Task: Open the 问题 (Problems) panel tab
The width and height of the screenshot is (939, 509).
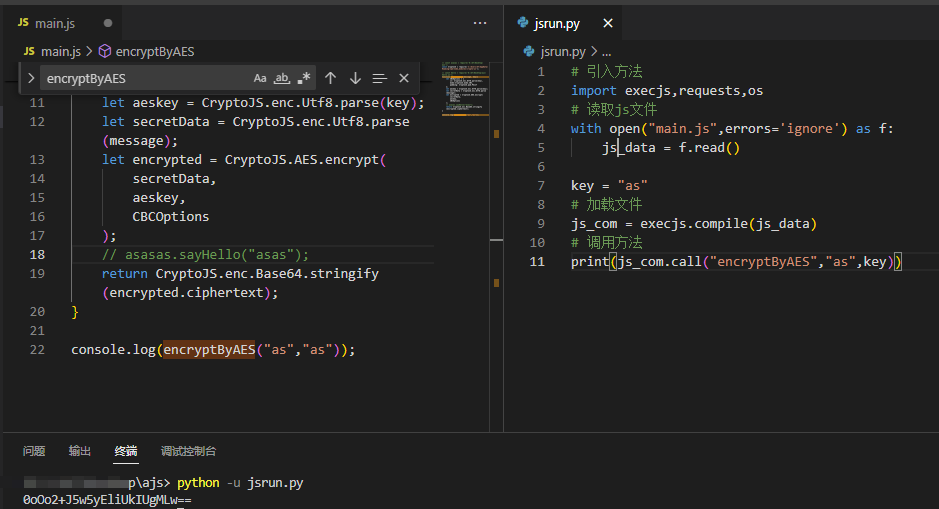Action: tap(34, 451)
